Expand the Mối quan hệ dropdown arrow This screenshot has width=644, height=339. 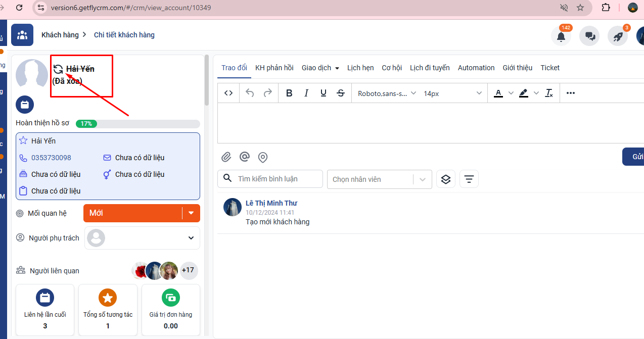191,213
